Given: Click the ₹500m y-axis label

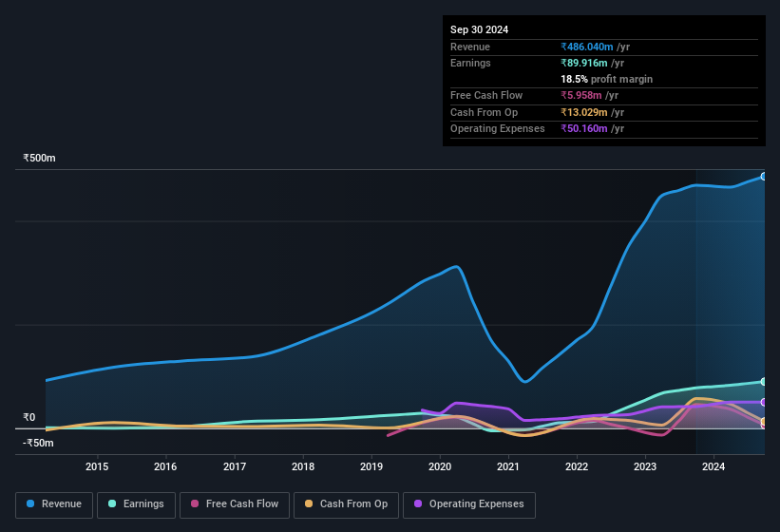Looking at the screenshot, I should point(39,158).
